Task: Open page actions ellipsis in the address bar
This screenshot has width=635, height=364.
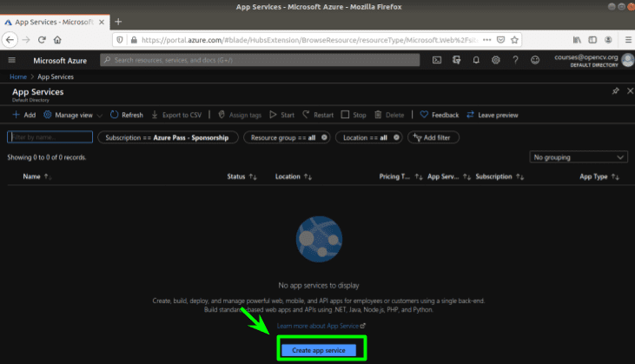Action: (x=487, y=40)
